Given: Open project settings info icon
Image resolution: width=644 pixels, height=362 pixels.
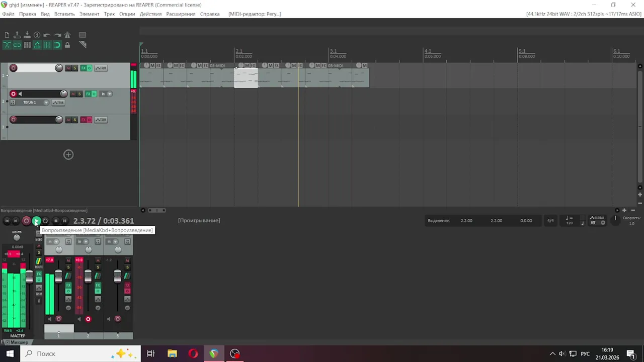Looking at the screenshot, I should [x=37, y=35].
